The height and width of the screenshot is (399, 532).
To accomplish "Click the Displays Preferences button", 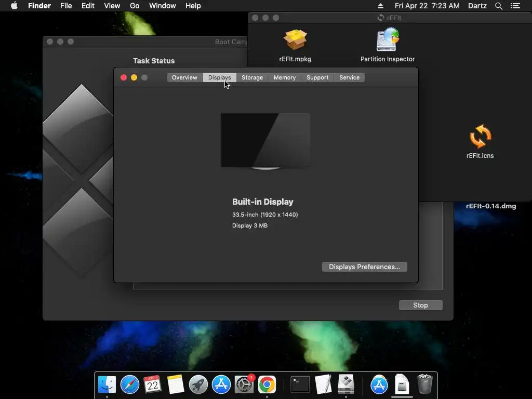I will click(x=364, y=267).
